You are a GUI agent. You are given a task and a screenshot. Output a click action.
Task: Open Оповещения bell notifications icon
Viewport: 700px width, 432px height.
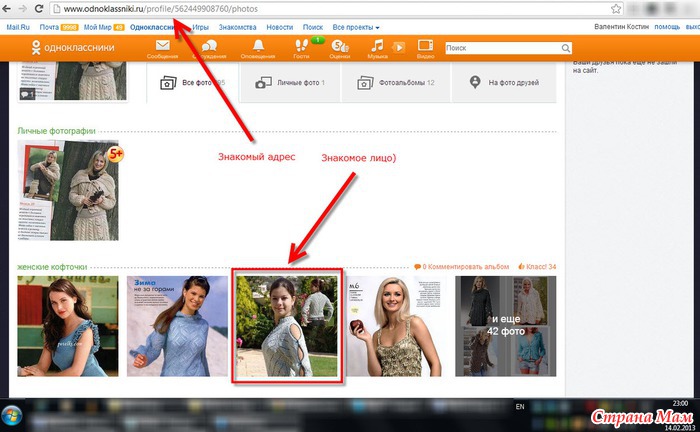pos(258,49)
